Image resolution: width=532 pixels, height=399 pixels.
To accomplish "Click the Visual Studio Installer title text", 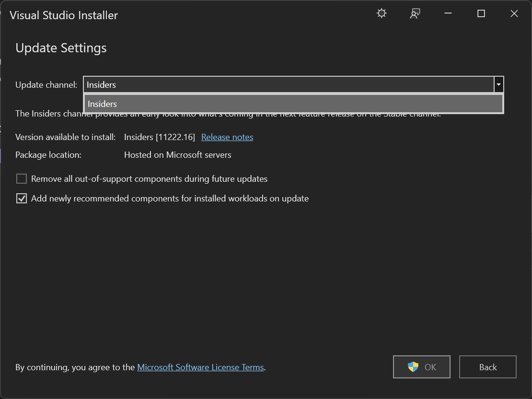I will (64, 15).
